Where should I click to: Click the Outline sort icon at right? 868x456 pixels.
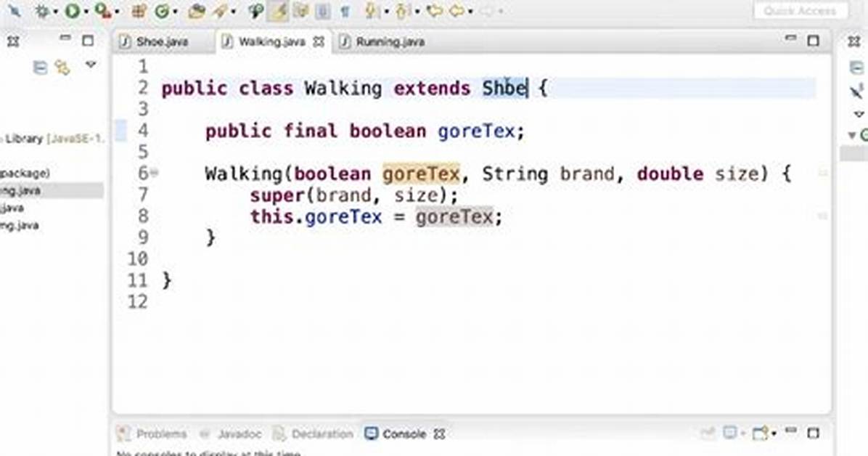(x=857, y=91)
